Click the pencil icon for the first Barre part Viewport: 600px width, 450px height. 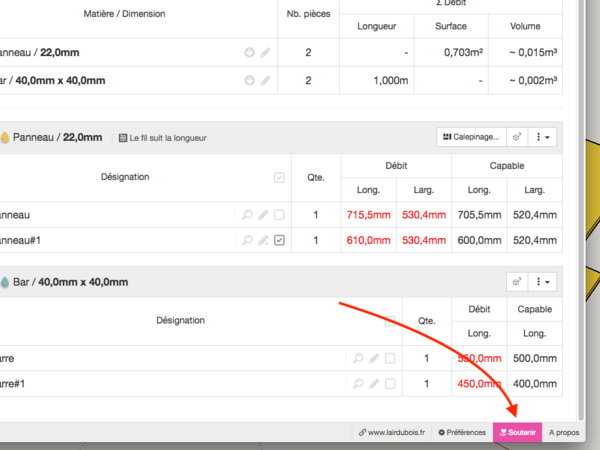(x=374, y=358)
